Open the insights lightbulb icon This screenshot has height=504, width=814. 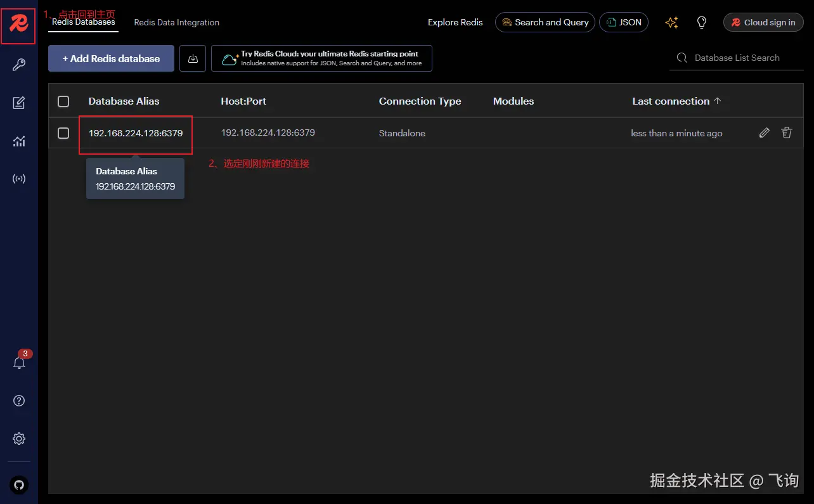point(702,23)
